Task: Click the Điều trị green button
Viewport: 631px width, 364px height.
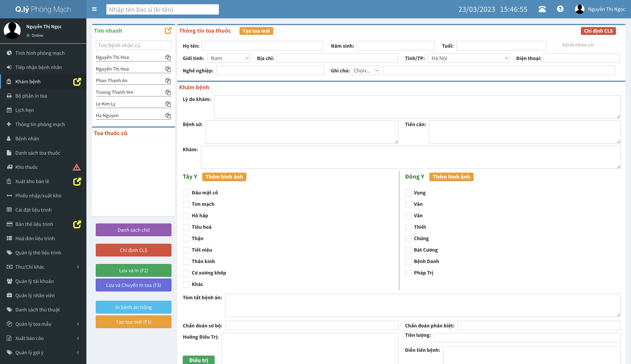Action: (198, 360)
